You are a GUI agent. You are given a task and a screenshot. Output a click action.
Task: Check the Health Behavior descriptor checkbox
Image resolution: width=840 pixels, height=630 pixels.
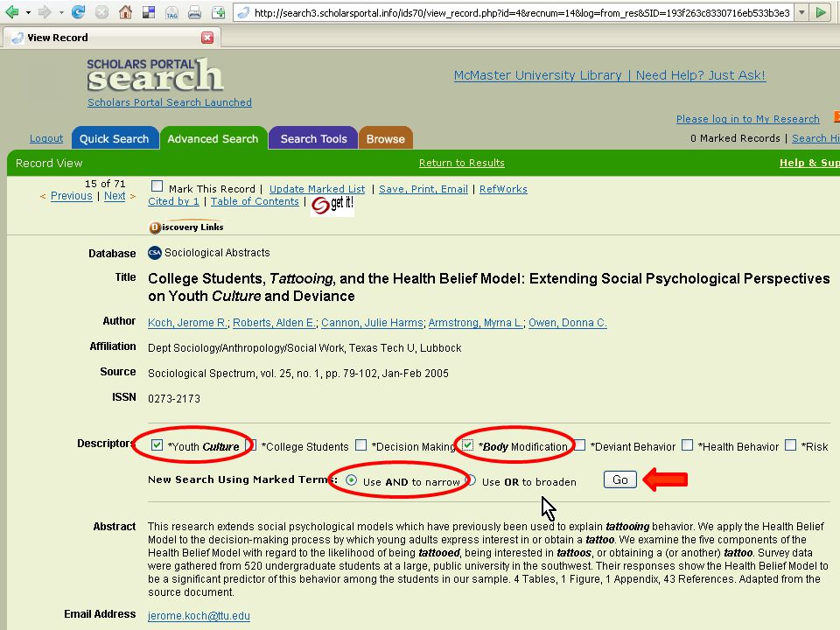pos(688,444)
